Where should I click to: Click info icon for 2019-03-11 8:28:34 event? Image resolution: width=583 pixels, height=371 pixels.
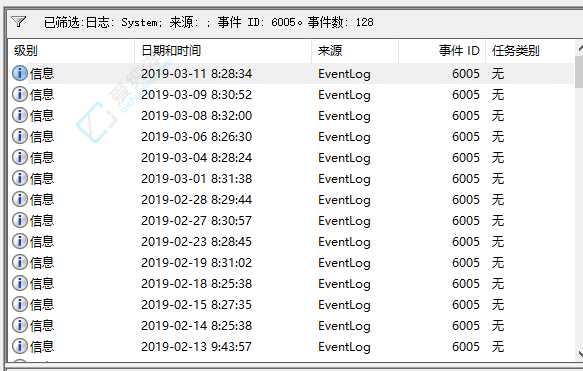click(x=20, y=73)
